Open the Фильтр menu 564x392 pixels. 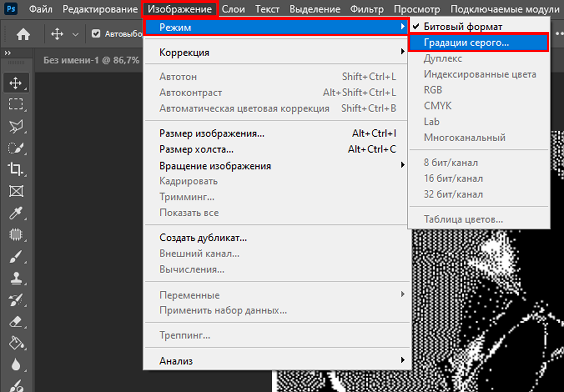[x=367, y=9]
